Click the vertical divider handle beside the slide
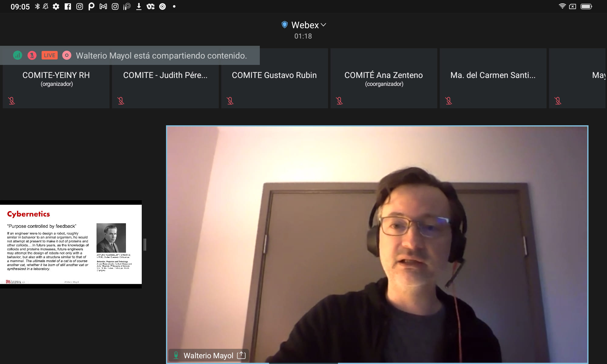Screen dimensions: 607x364 pyautogui.click(x=145, y=244)
